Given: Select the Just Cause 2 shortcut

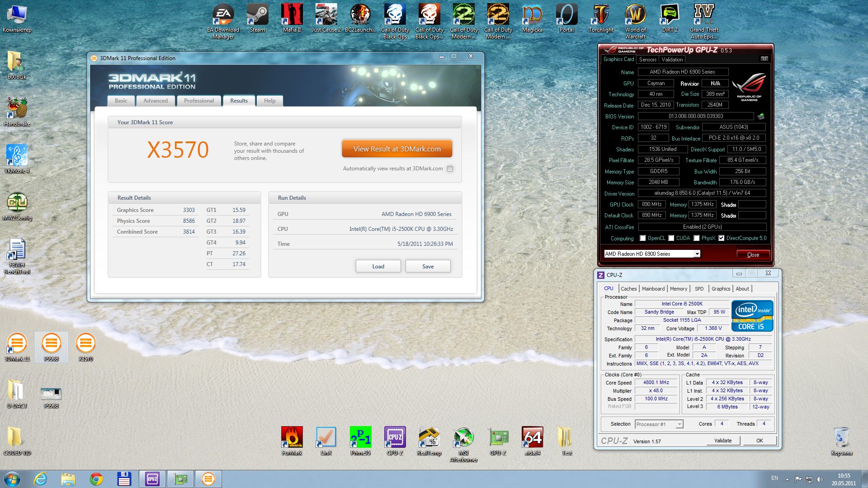Looking at the screenshot, I should [x=326, y=19].
